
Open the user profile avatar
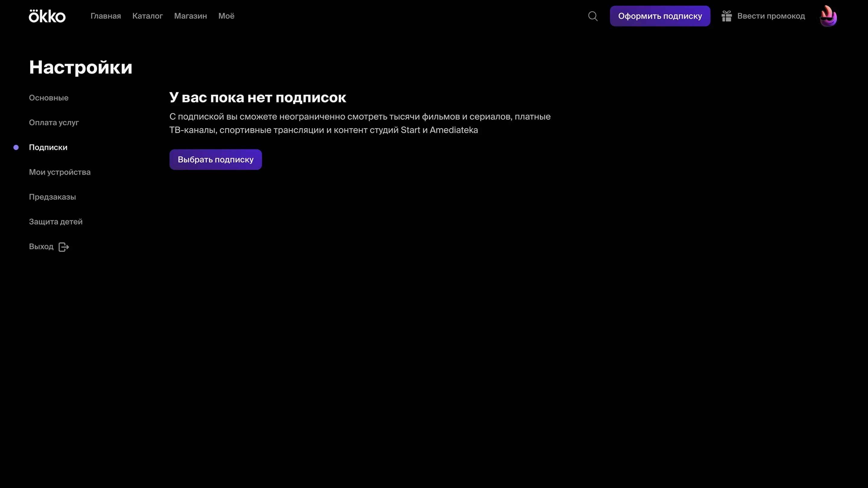(828, 16)
